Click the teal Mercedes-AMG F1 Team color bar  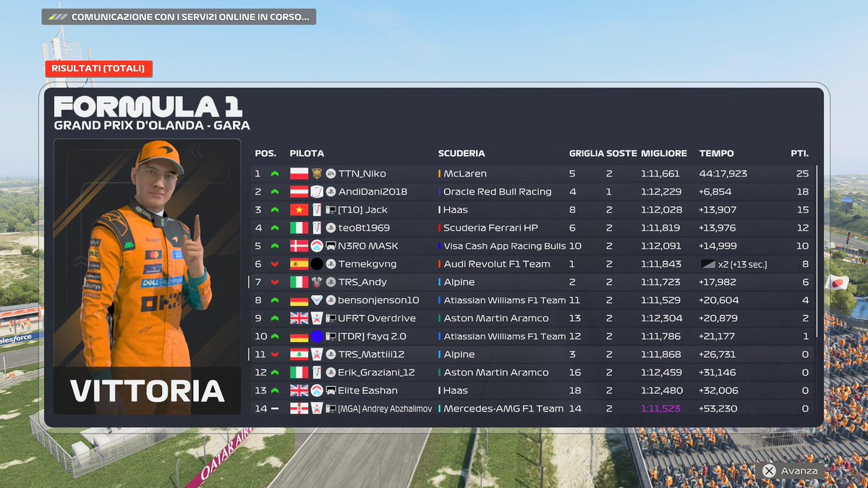[439, 408]
